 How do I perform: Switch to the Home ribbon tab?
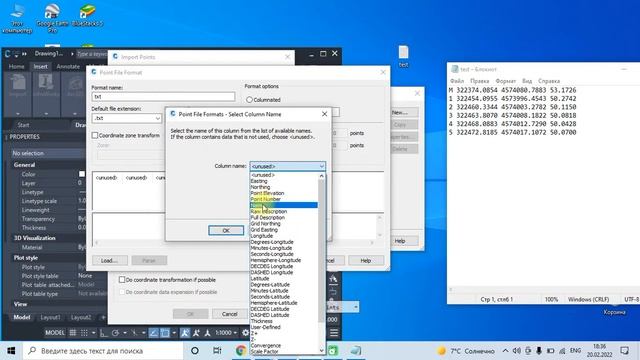(16, 67)
